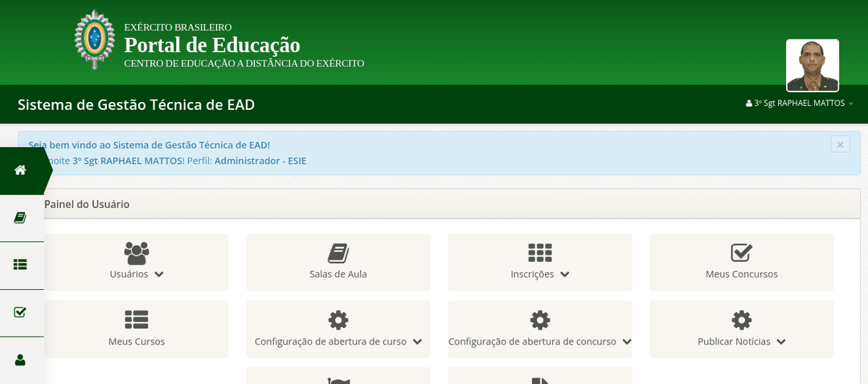868x384 pixels.
Task: Open the 3º Sgt RAPHAEL MATTOS user menu
Action: 800,104
